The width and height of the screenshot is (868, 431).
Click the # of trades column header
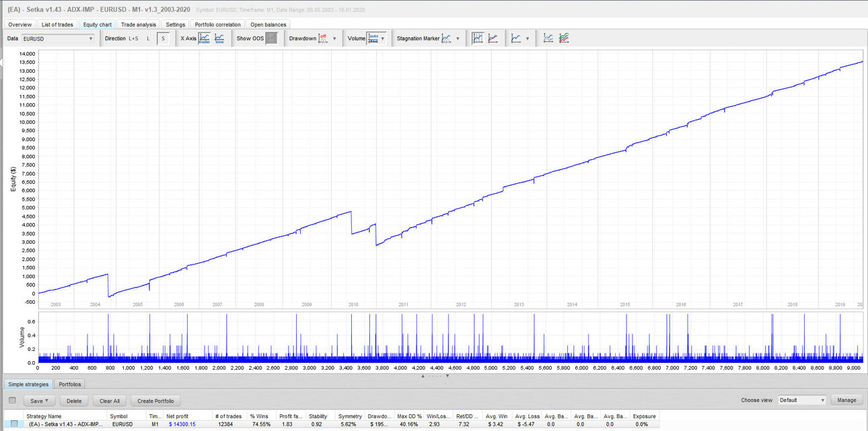click(229, 416)
